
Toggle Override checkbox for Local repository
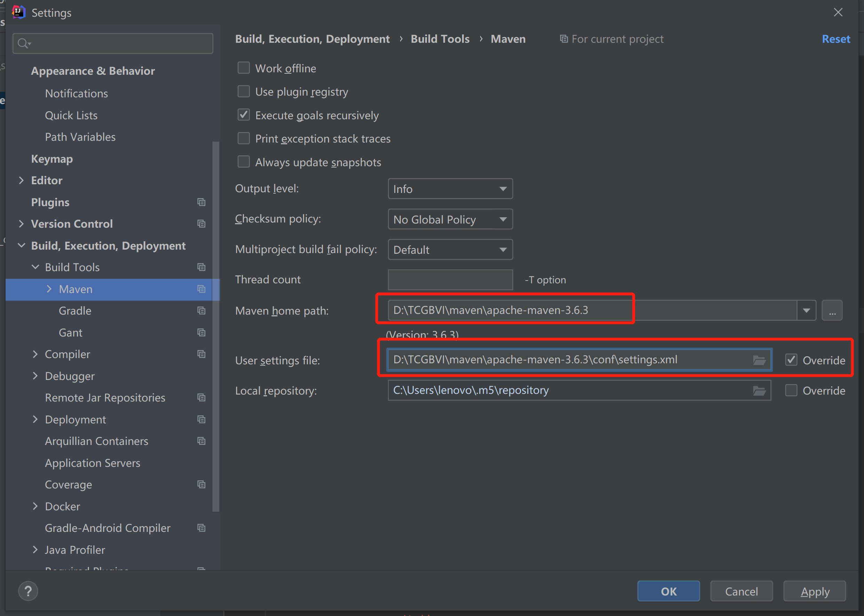coord(791,391)
